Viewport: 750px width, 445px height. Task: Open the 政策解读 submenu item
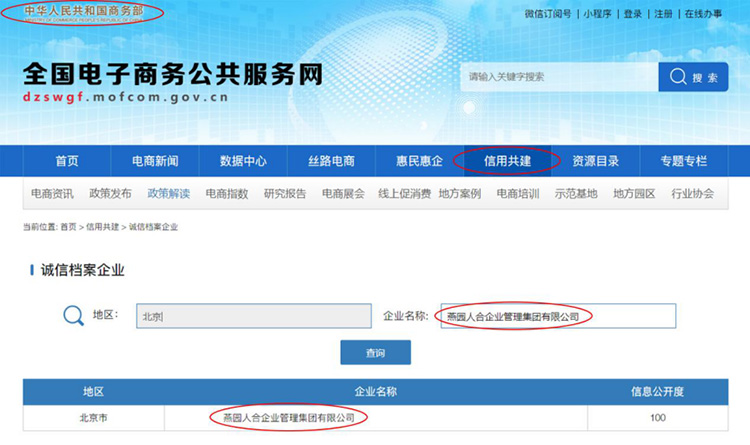(168, 194)
